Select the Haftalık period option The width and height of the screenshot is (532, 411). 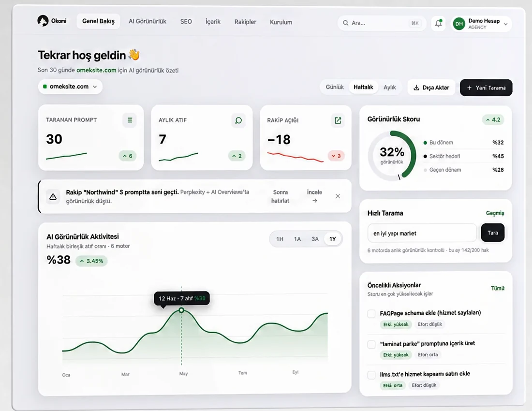click(363, 87)
